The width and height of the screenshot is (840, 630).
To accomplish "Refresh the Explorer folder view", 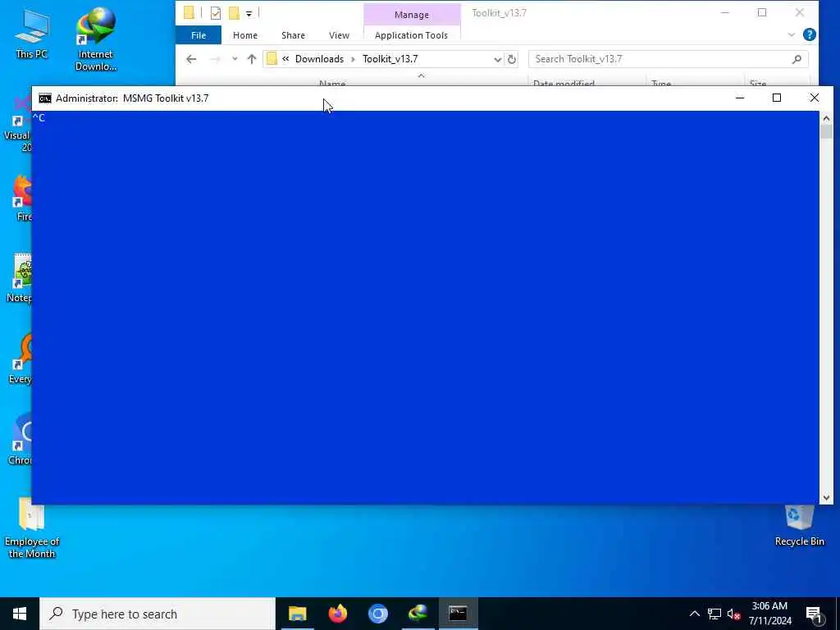I will click(512, 59).
